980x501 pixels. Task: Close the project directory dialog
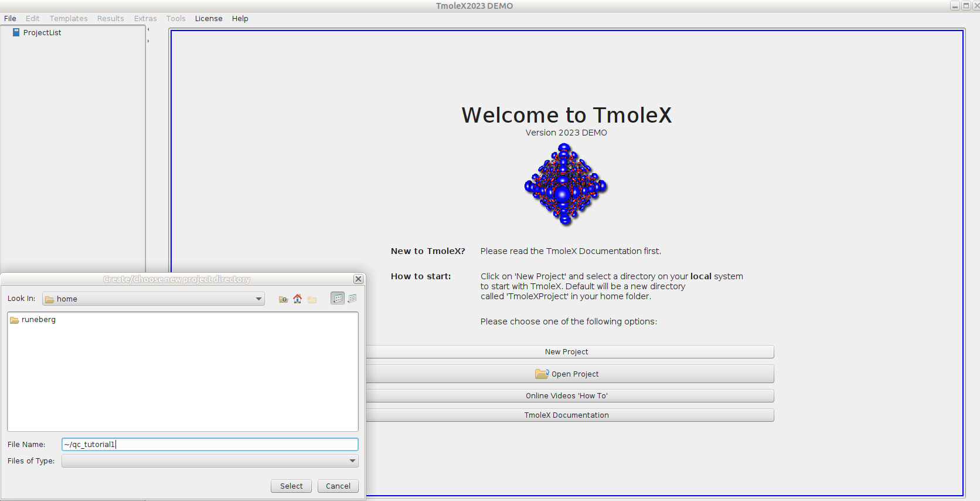click(x=358, y=279)
